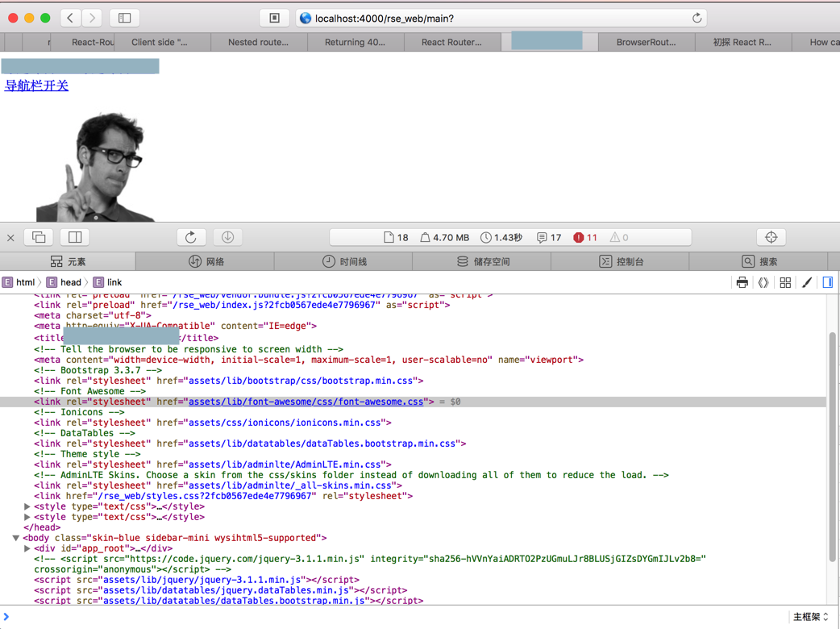This screenshot has height=629, width=840.
Task: Open the 元素 Elements tab
Action: click(68, 261)
